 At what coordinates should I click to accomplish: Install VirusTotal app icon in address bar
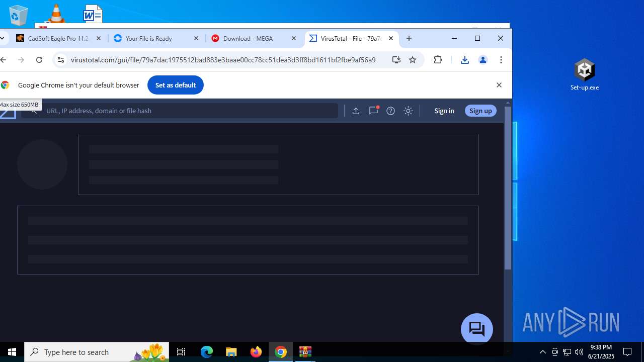pyautogui.click(x=396, y=60)
